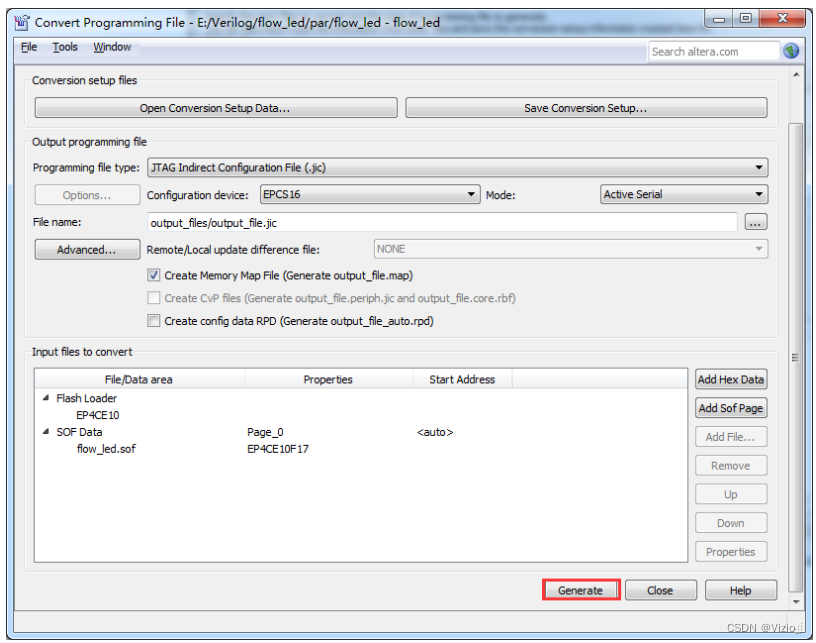816x643 pixels.
Task: Click the vertical scrollbar up arrow
Action: coord(796,75)
